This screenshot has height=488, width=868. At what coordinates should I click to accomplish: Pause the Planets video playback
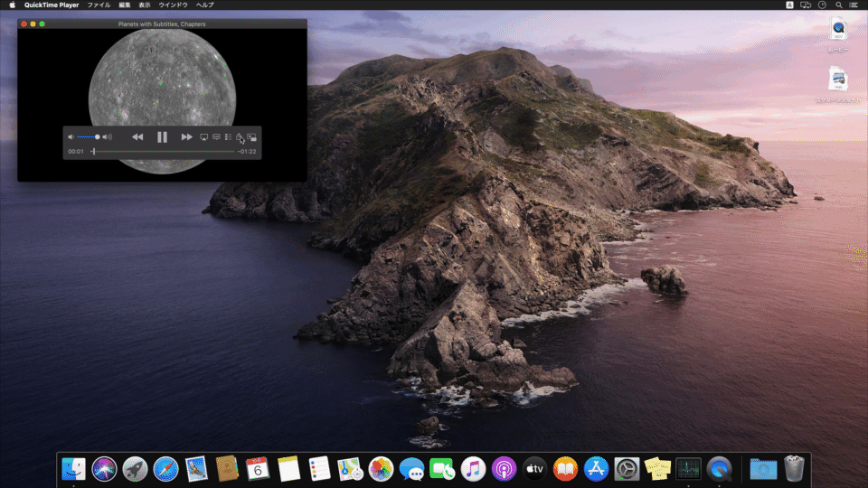(162, 137)
